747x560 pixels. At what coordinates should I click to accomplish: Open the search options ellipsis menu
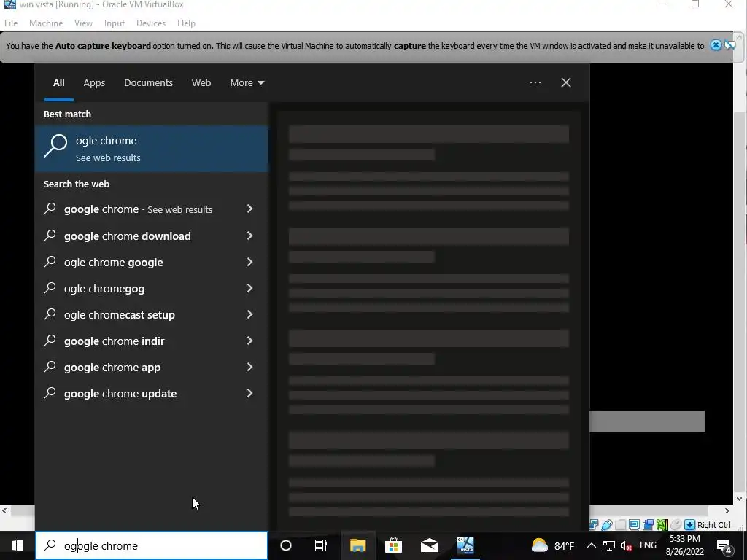535,83
